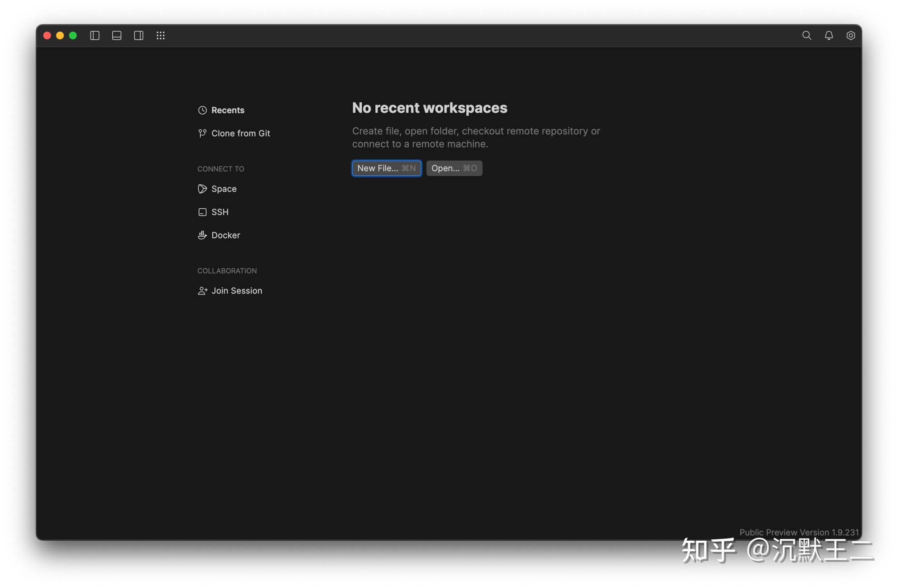Minimize the window with yellow button

[60, 35]
